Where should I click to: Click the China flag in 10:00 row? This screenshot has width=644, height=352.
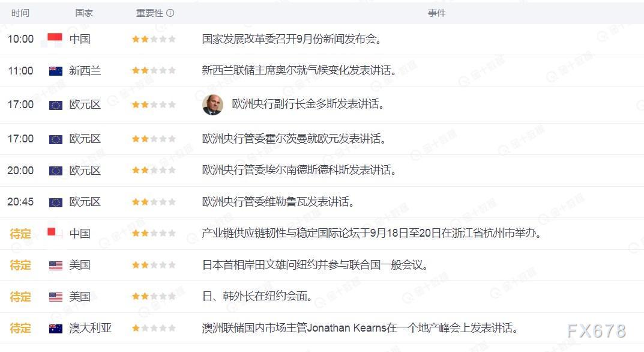tap(55, 39)
